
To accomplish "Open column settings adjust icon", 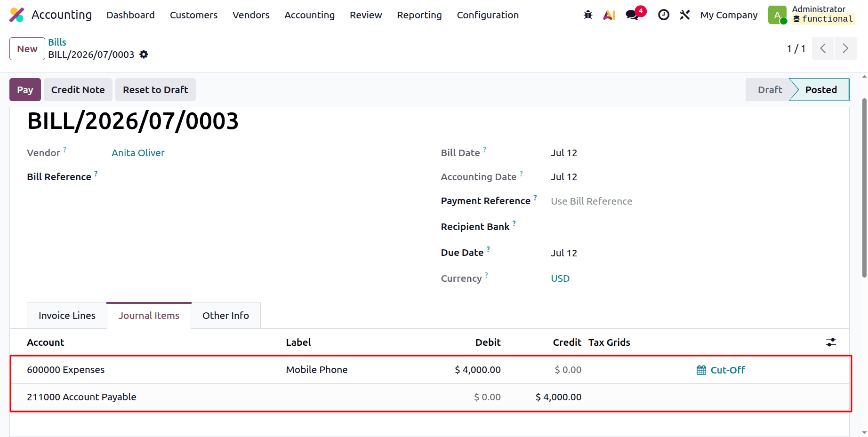I will tap(831, 342).
